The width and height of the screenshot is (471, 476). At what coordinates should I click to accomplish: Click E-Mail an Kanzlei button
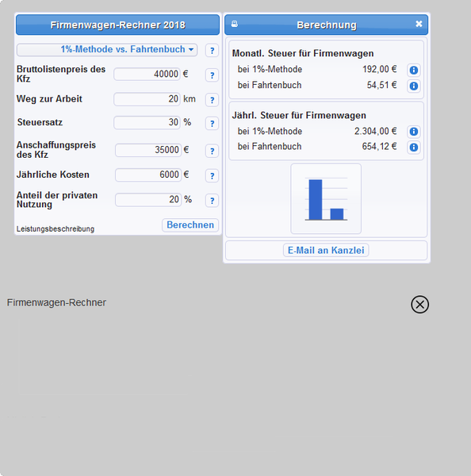point(326,250)
